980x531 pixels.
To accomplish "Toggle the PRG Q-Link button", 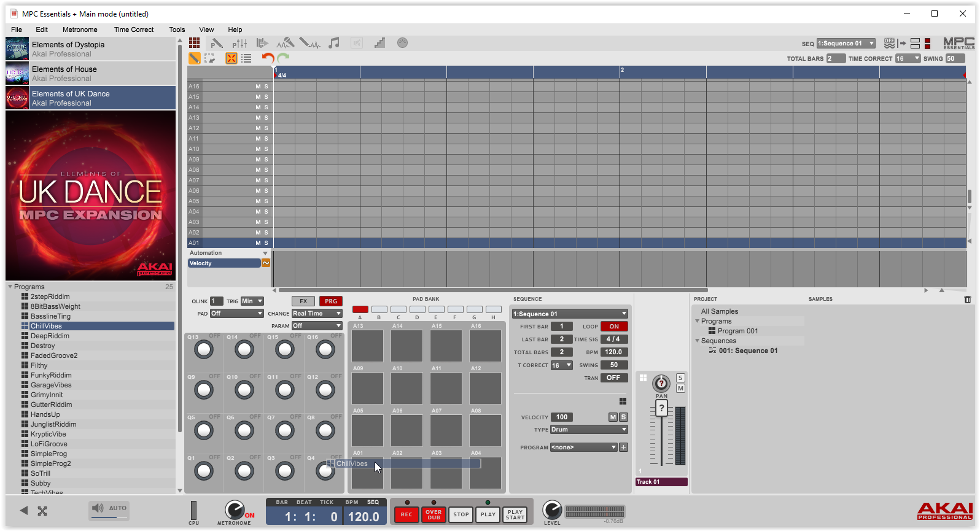I will click(331, 301).
